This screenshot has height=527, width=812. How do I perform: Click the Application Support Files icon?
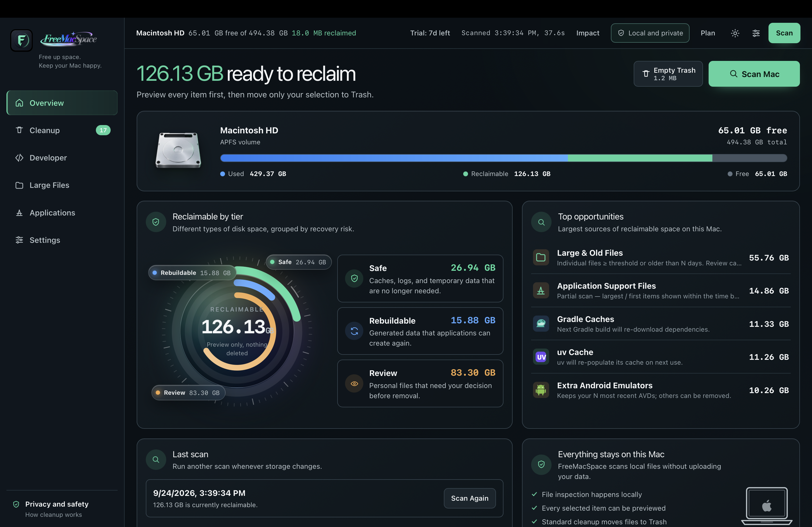pos(541,290)
